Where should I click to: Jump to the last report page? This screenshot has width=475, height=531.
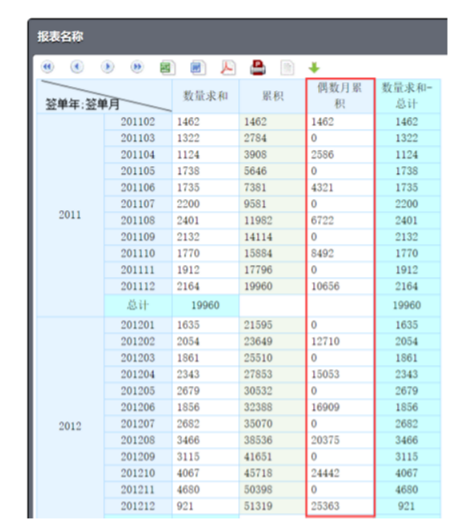click(x=137, y=67)
